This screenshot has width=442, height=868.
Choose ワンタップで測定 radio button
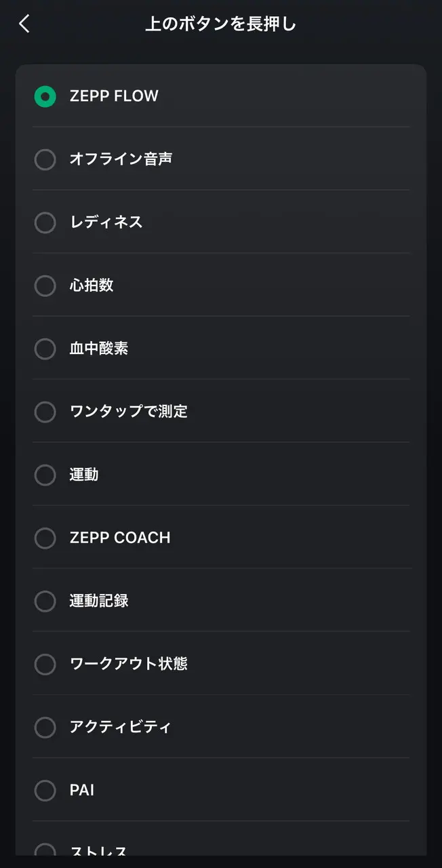(x=45, y=412)
